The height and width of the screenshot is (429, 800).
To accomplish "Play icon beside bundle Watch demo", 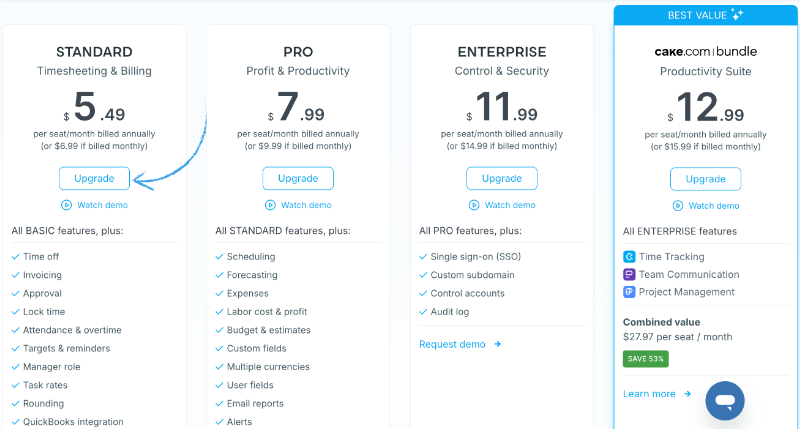I will [x=678, y=206].
